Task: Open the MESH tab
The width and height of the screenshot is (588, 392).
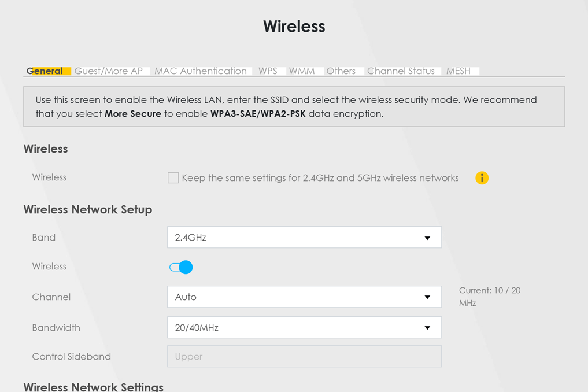Action: pyautogui.click(x=458, y=71)
